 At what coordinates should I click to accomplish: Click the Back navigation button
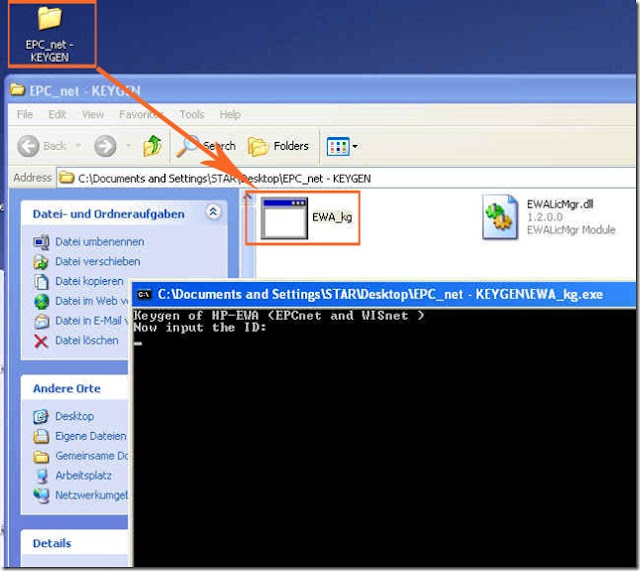pos(42,146)
